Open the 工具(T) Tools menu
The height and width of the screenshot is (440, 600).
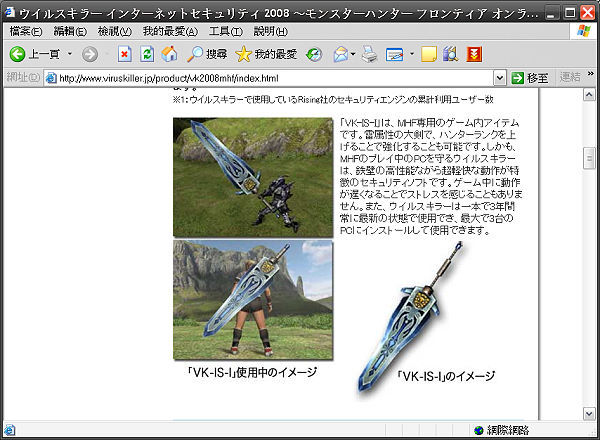pos(225,31)
